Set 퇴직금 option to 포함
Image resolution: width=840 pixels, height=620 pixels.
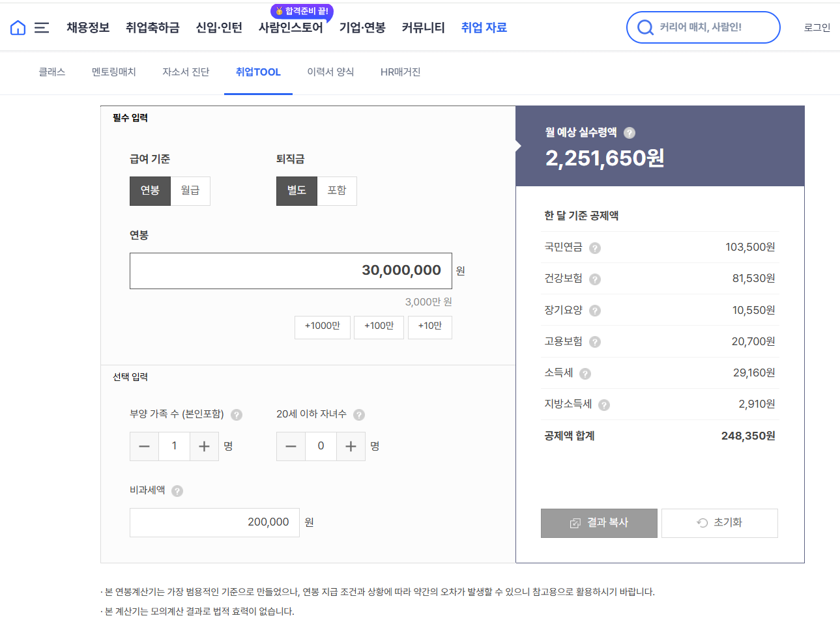coord(337,190)
